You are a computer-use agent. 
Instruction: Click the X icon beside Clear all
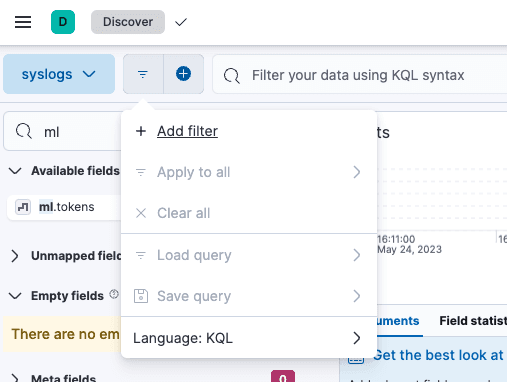click(141, 213)
